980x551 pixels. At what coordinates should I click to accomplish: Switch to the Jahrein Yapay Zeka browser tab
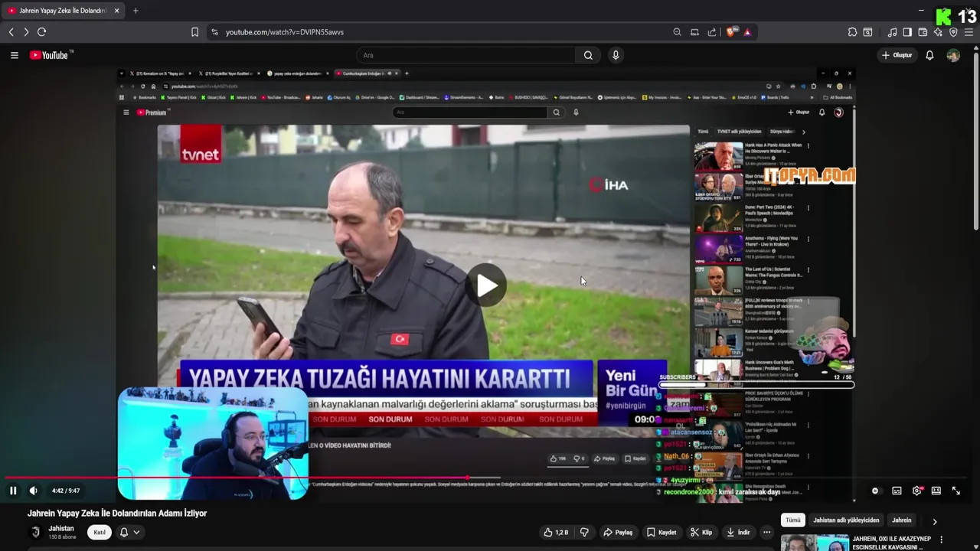pos(63,11)
